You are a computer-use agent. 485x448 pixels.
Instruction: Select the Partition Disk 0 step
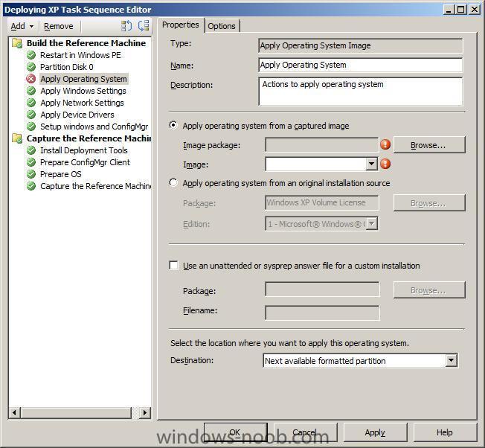(x=67, y=67)
